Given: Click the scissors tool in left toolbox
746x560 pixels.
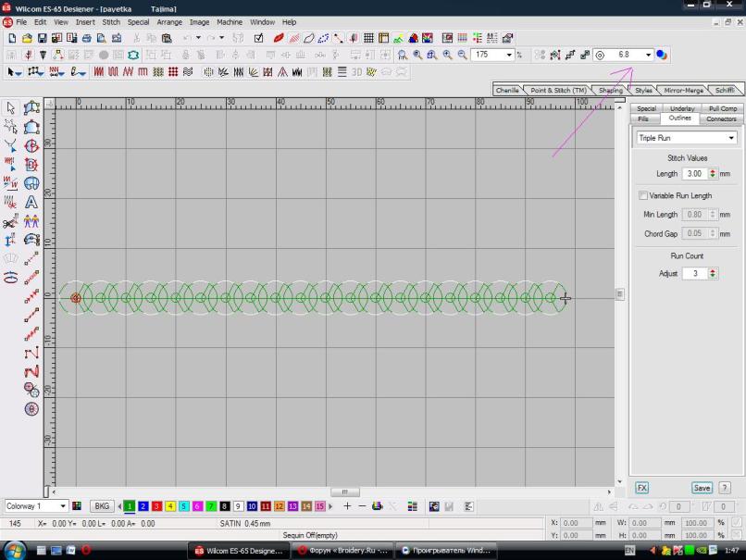Looking at the screenshot, I should pyautogui.click(x=10, y=223).
